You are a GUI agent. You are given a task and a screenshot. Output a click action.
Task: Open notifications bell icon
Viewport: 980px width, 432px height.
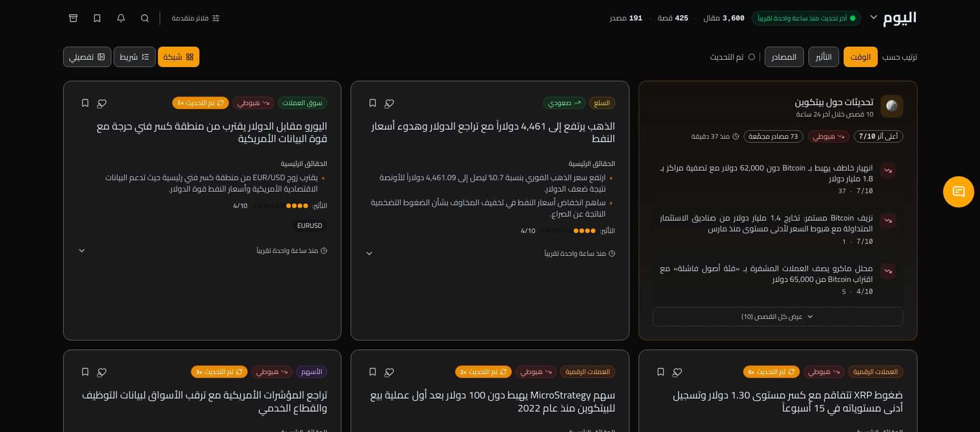coord(121,18)
